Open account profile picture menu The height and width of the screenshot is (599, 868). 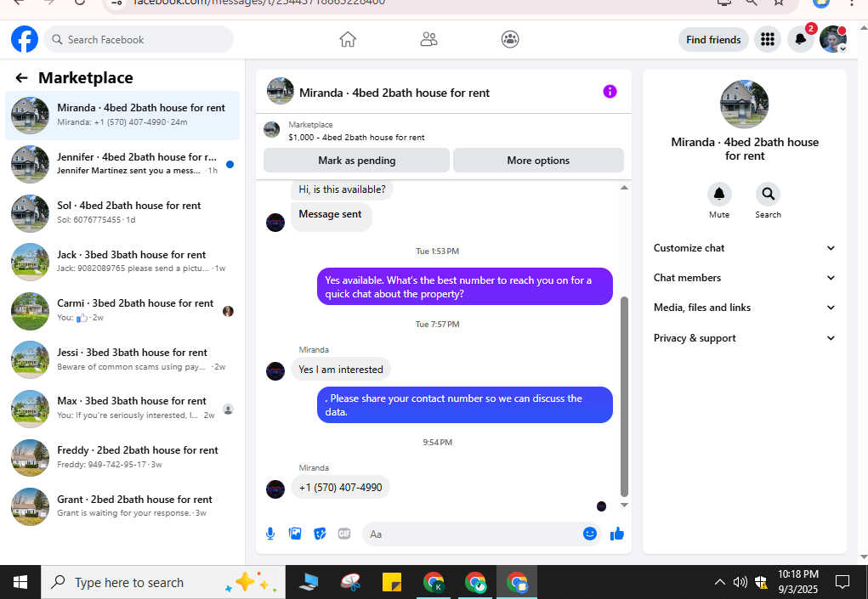tap(833, 39)
